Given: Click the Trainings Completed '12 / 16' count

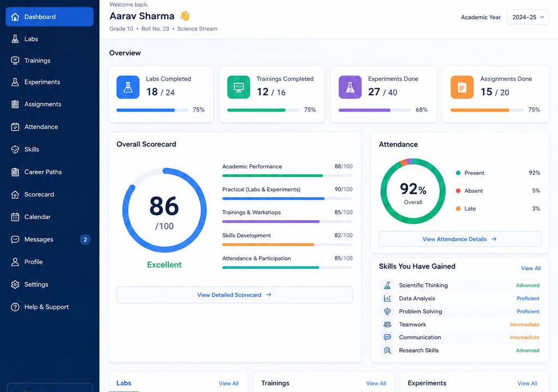Looking at the screenshot, I should [271, 92].
